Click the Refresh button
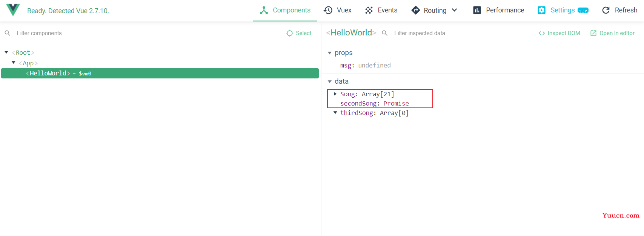 (619, 11)
